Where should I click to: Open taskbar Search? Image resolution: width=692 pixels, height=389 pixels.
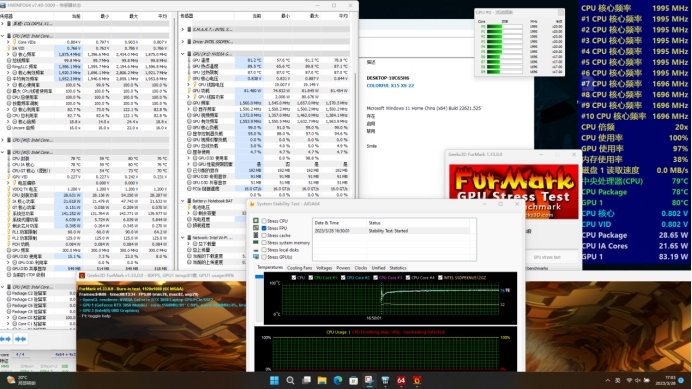pyautogui.click(x=290, y=380)
